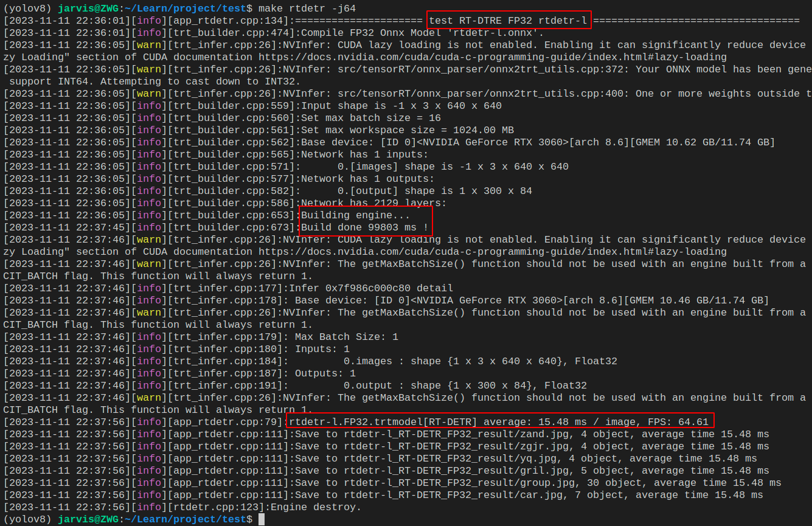Click '[trt_infer.cpp:177]' source tag
Screen dimensions: 812x526
point(225,288)
